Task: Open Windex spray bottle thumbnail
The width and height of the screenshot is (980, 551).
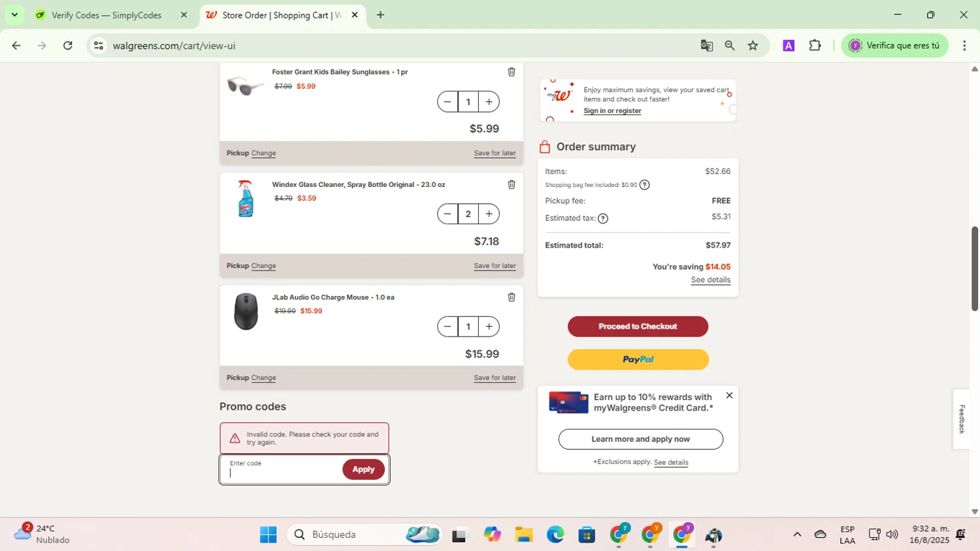Action: [x=246, y=199]
